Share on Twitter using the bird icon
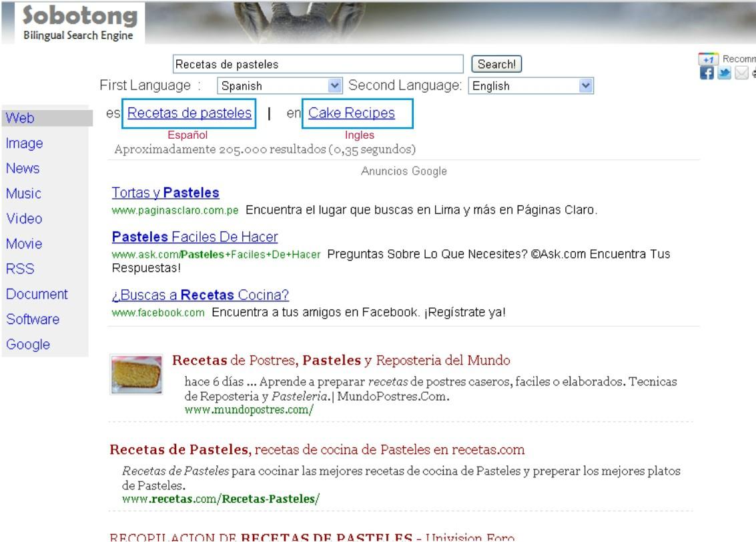Viewport: 756px width, 542px height. pos(725,71)
